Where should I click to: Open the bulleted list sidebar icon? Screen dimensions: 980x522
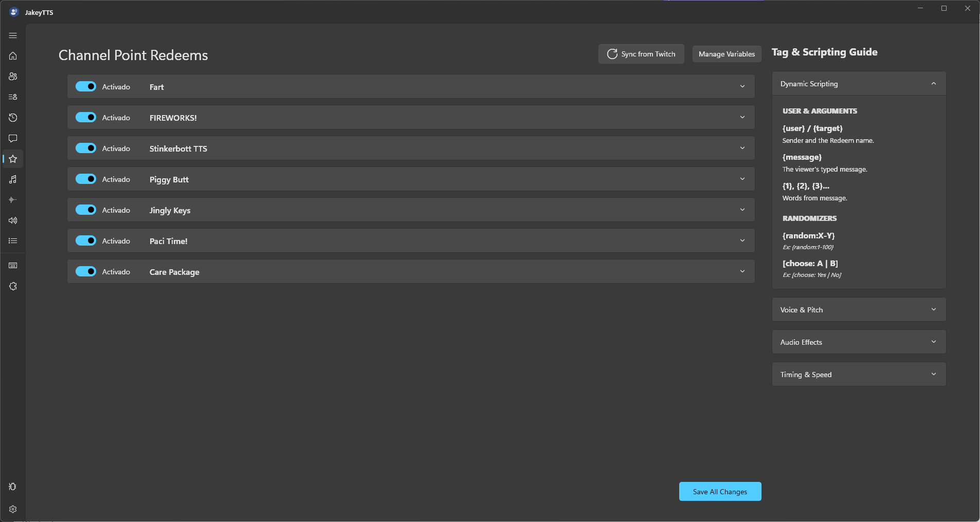tap(13, 240)
